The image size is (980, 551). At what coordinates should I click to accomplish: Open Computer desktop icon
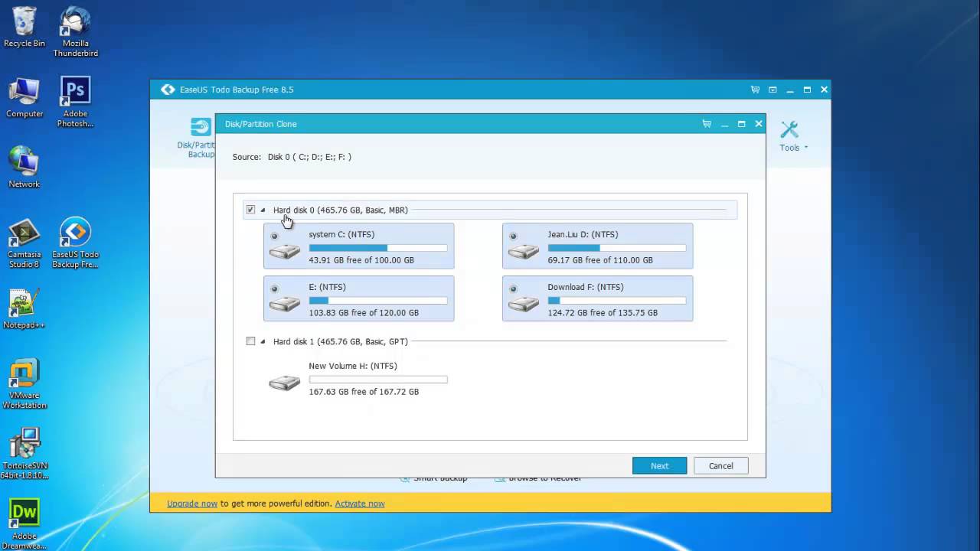[x=24, y=97]
